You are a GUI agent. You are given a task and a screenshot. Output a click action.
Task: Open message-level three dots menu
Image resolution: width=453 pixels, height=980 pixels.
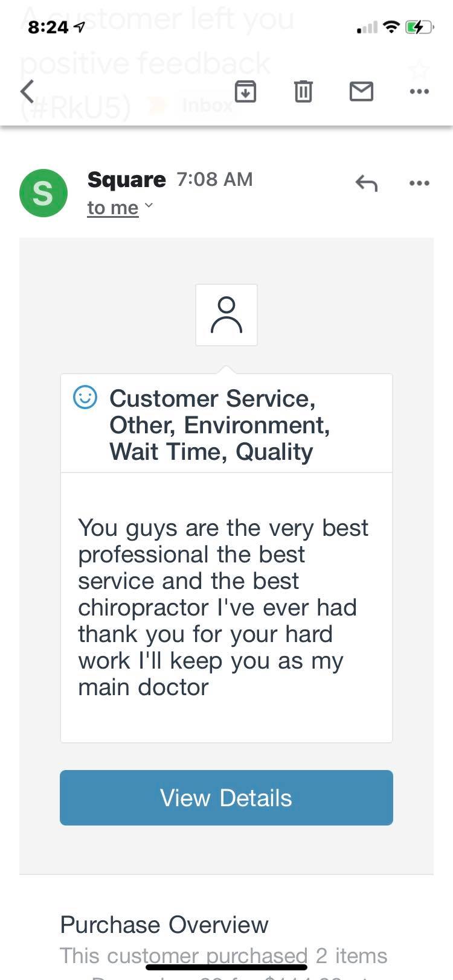pyautogui.click(x=419, y=183)
